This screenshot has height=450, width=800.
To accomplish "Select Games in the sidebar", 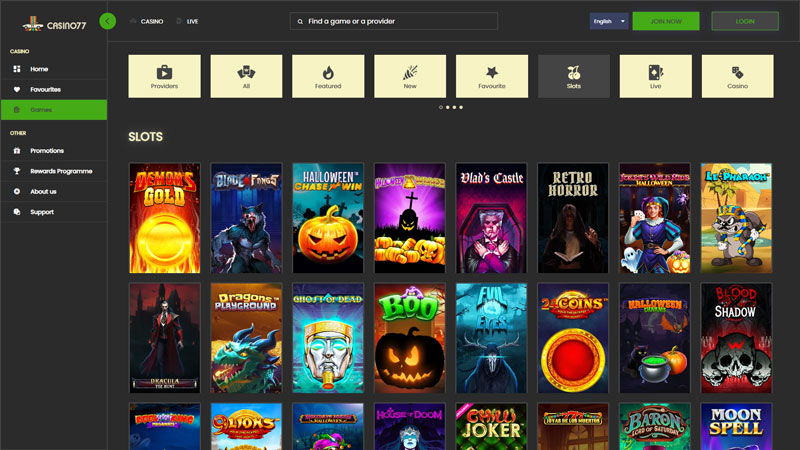I will click(54, 110).
